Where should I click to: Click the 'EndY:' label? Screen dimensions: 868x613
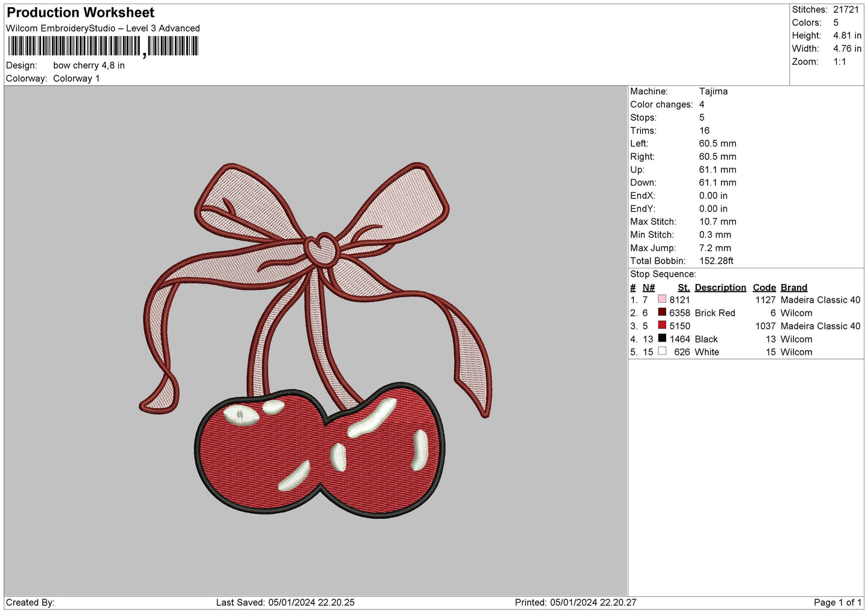point(642,209)
